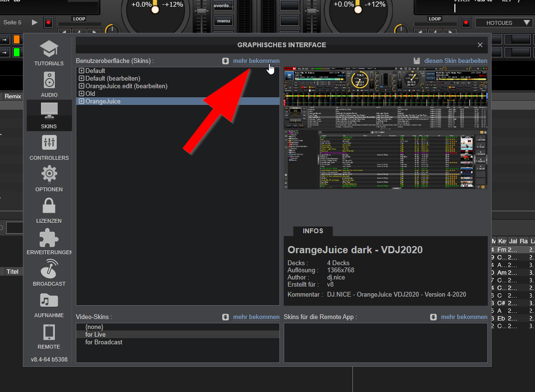Image resolution: width=535 pixels, height=392 pixels.
Task: Select {none} video skin
Action: 177,327
